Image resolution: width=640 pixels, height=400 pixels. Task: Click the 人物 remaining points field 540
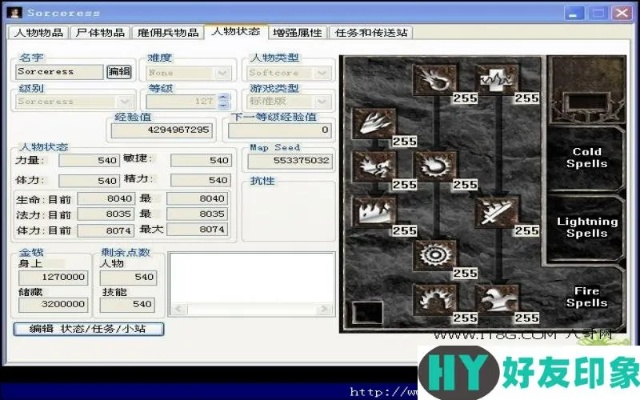pos(128,278)
